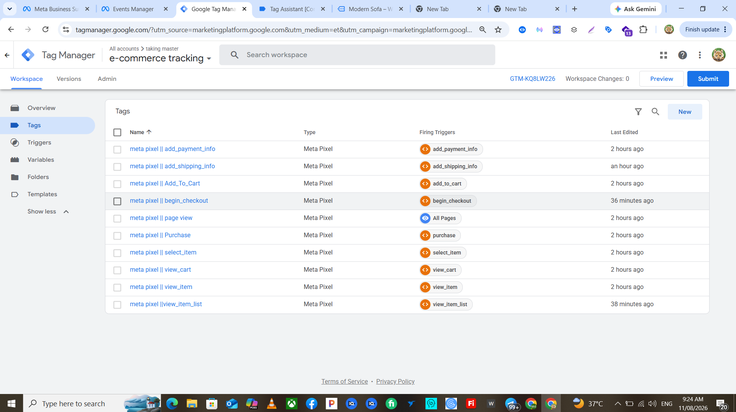736x412 pixels.
Task: Collapse sidebar with Show less
Action: coord(48,212)
